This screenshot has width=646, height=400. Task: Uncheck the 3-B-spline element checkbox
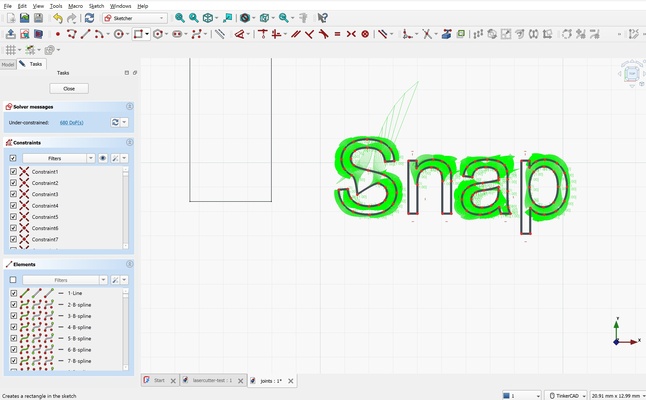[13, 316]
